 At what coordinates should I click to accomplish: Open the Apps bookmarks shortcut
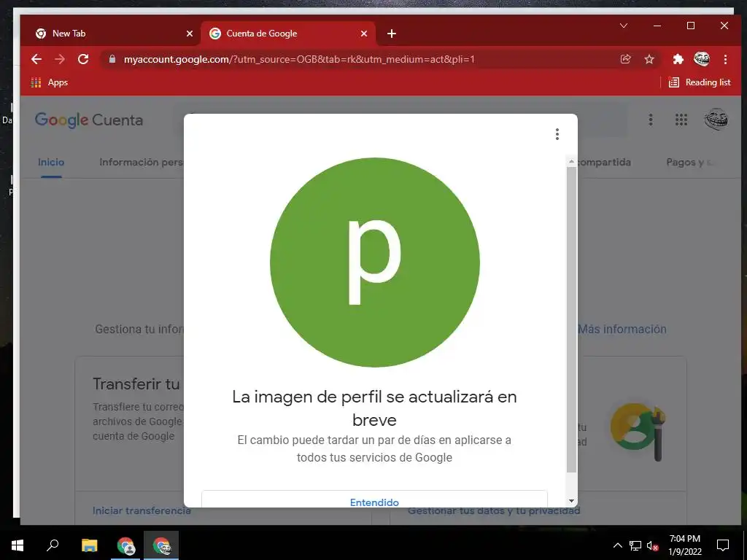50,82
